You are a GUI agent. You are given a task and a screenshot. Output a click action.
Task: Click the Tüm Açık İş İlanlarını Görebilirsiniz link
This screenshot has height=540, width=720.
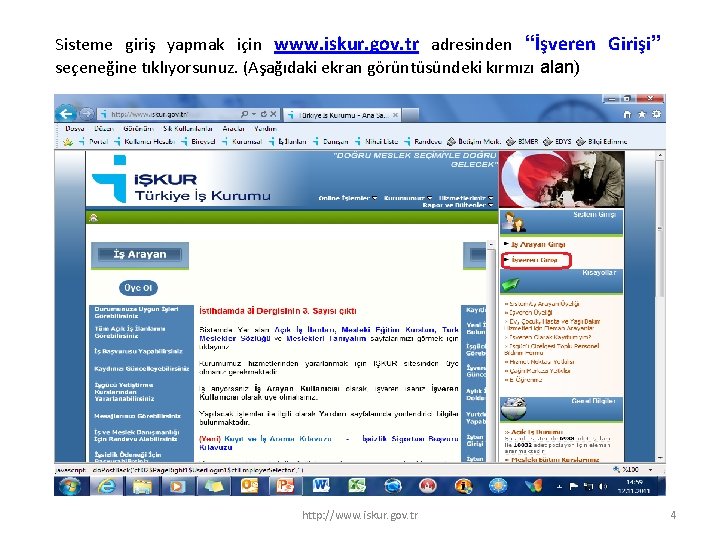pos(130,332)
